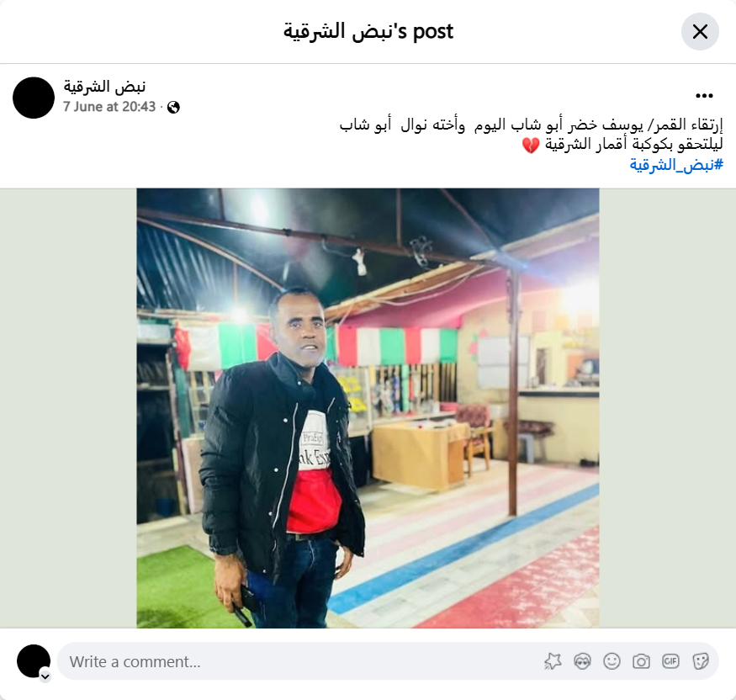
Task: Click the globe public audience icon
Action: tap(173, 108)
